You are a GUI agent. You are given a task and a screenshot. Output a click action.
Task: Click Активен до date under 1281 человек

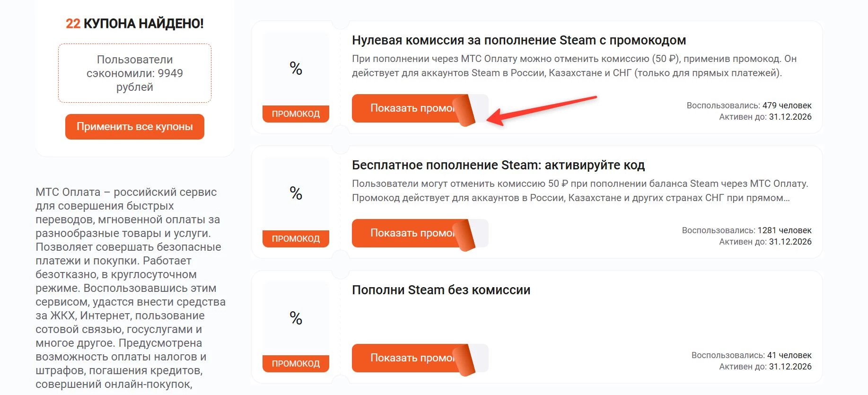tap(765, 242)
